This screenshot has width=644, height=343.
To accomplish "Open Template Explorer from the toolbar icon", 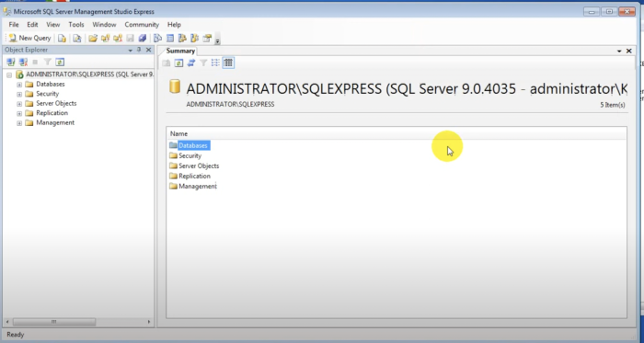I will pyautogui.click(x=195, y=38).
